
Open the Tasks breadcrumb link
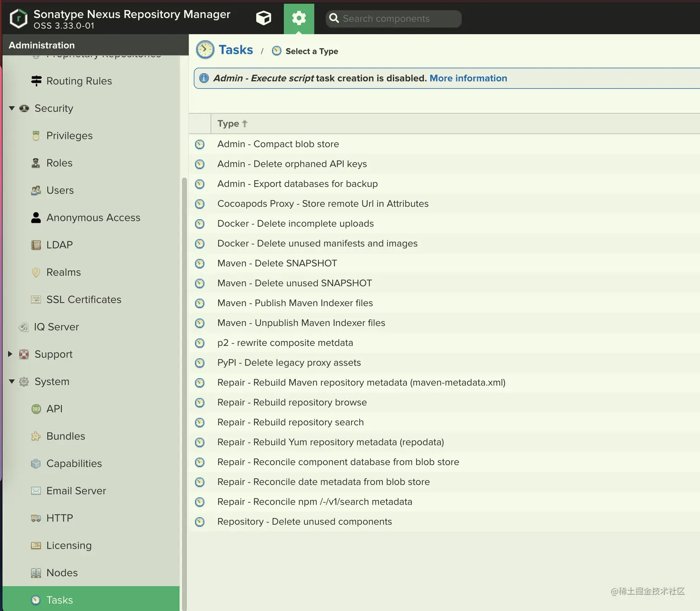(236, 50)
